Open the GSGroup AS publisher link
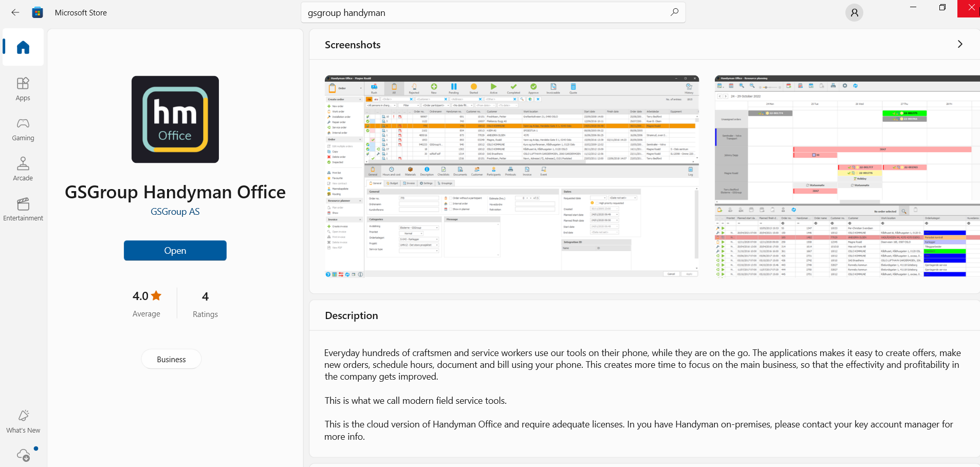 click(175, 212)
